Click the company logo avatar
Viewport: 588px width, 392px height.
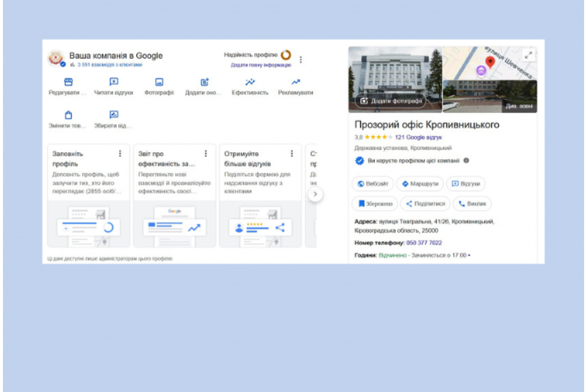coord(56,58)
